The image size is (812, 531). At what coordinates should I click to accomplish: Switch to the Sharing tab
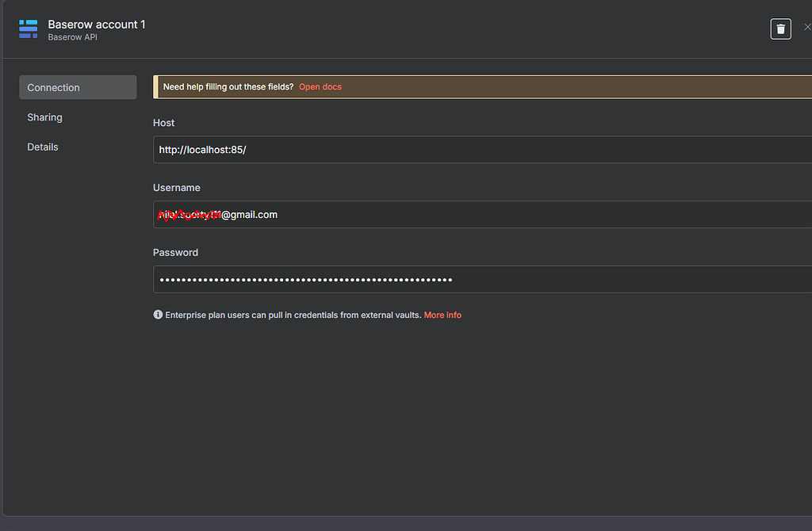click(45, 117)
